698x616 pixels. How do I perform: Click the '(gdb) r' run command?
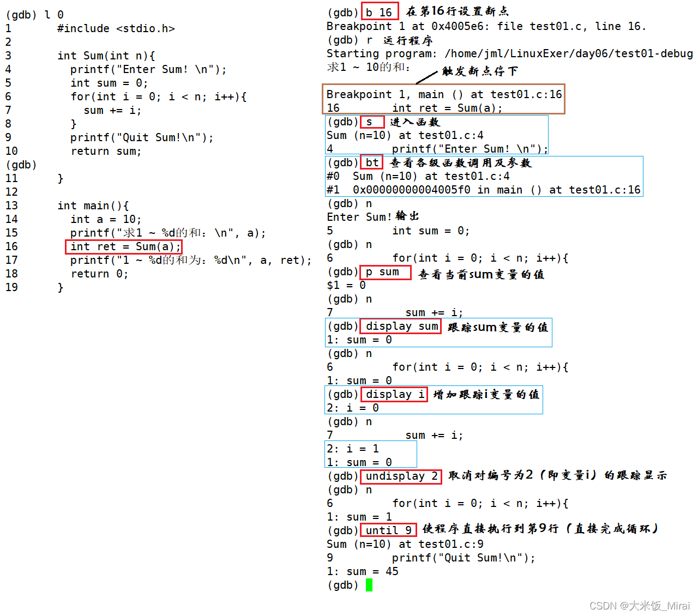click(x=350, y=40)
